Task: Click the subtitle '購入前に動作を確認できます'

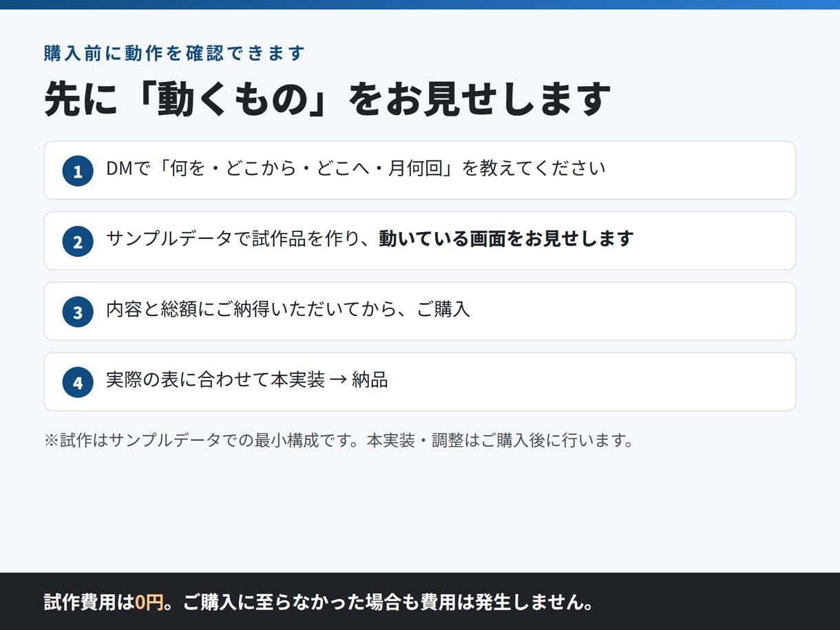Action: [x=174, y=53]
